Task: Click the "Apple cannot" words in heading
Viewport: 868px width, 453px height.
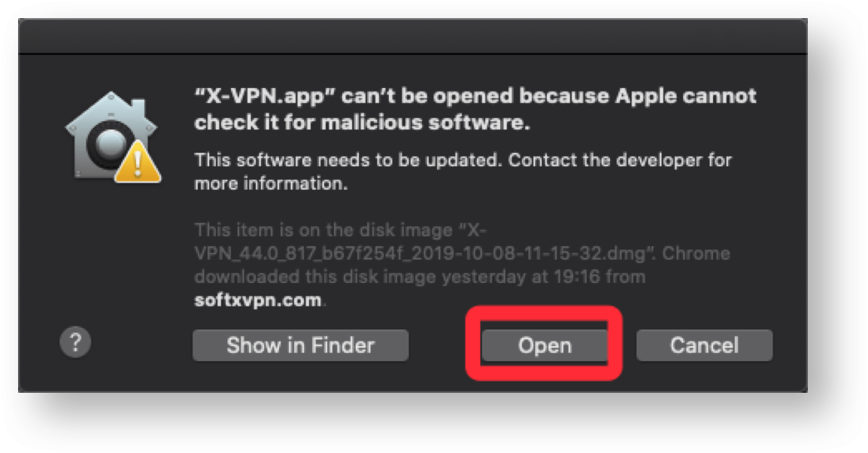Action: click(686, 96)
